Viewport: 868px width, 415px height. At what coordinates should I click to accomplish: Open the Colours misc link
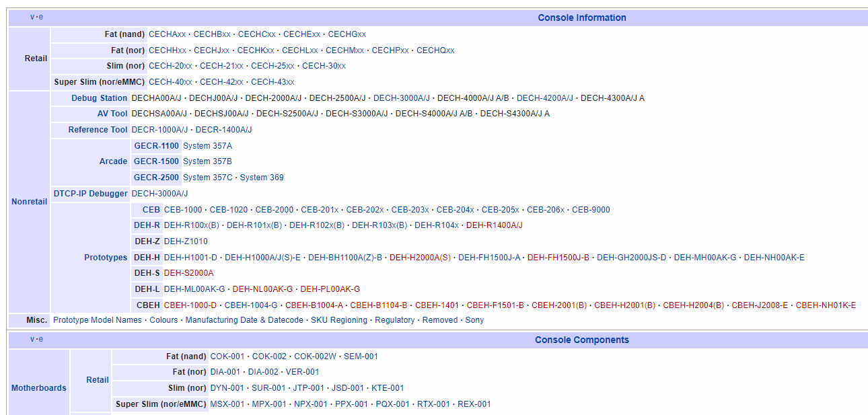pos(164,320)
